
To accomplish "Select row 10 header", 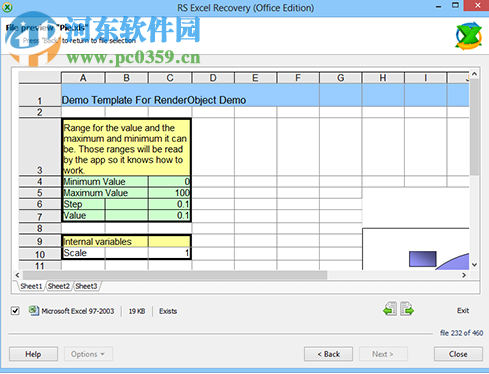I will coord(40,254).
